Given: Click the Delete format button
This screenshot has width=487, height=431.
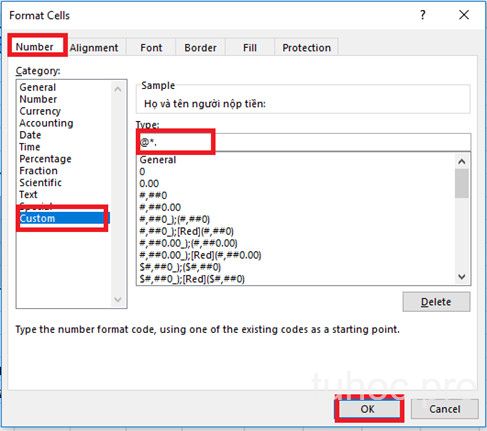Looking at the screenshot, I should 436,302.
